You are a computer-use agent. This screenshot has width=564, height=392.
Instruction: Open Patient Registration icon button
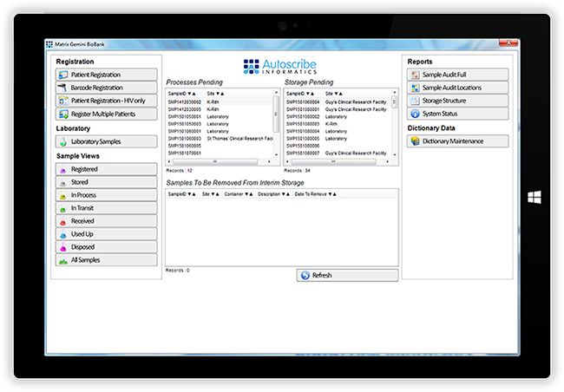(x=63, y=75)
